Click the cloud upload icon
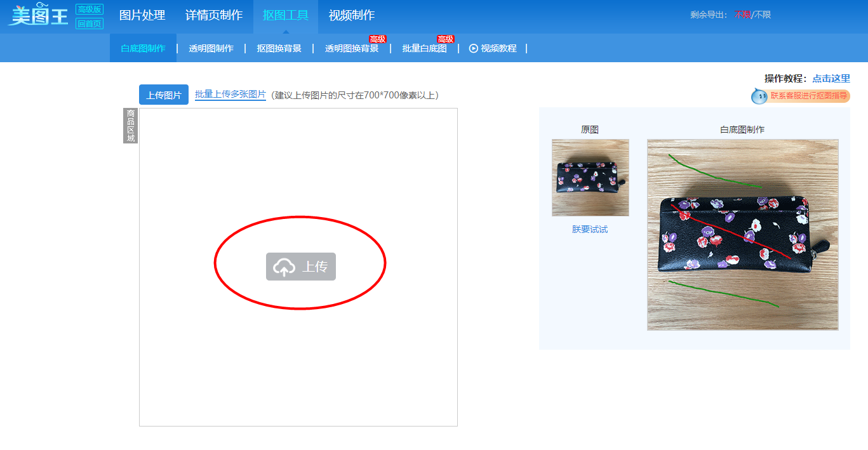 tap(284, 267)
